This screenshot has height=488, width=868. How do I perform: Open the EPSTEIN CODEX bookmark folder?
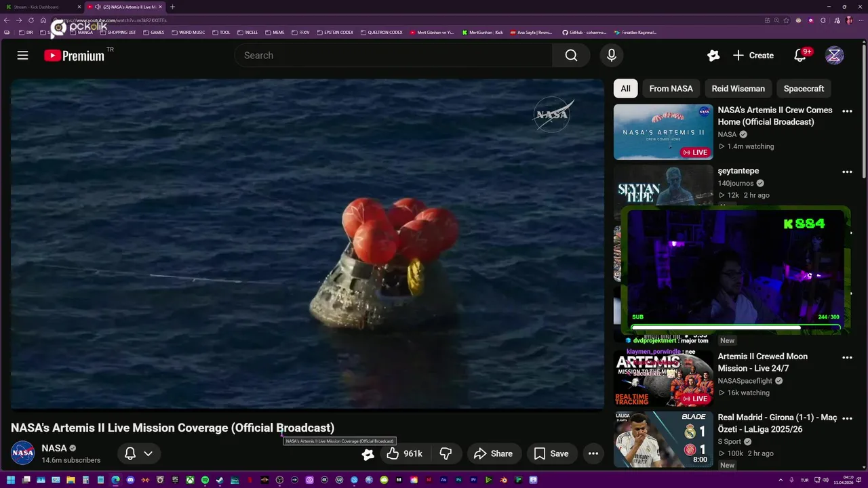point(336,32)
